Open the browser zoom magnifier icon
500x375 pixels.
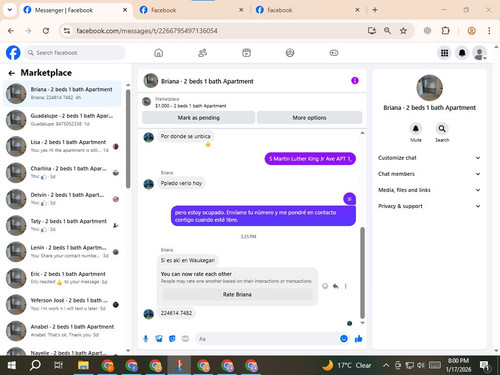(387, 31)
